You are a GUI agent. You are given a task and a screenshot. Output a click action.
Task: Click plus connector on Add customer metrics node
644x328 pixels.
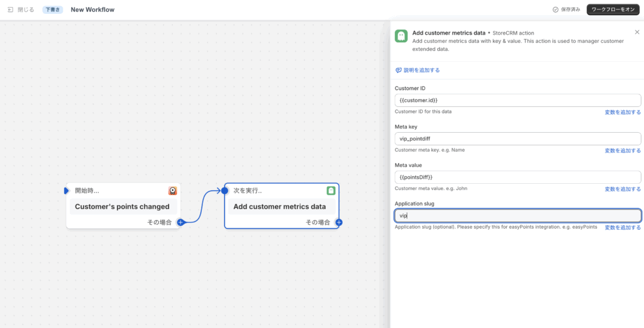(x=339, y=222)
